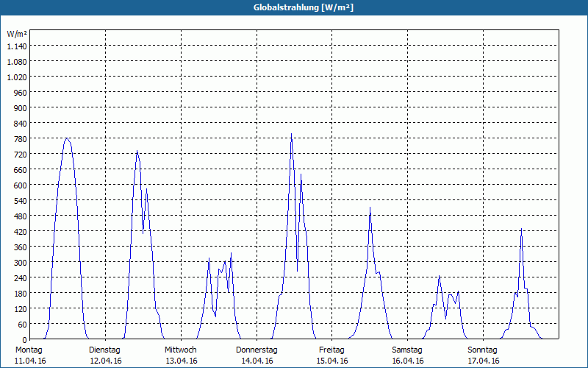Select the Donnerstag 14.04.16 date label

click(257, 355)
